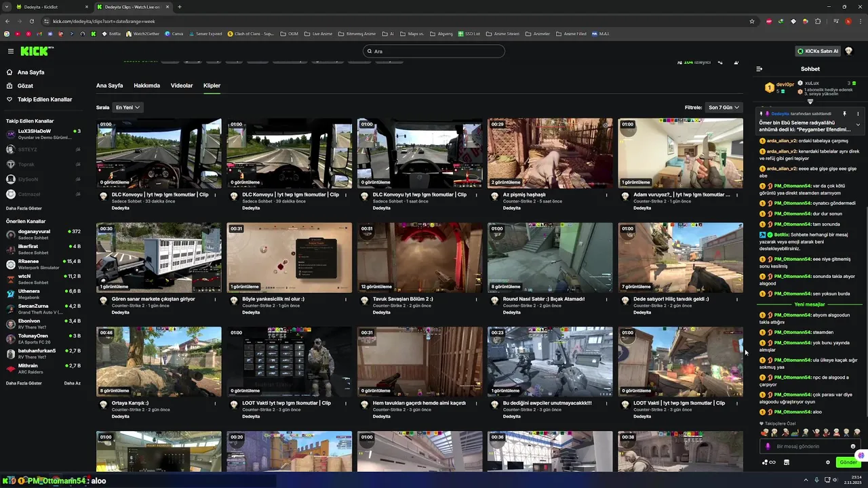
Task: Switch to the Hakkımda tab
Action: [146, 85]
